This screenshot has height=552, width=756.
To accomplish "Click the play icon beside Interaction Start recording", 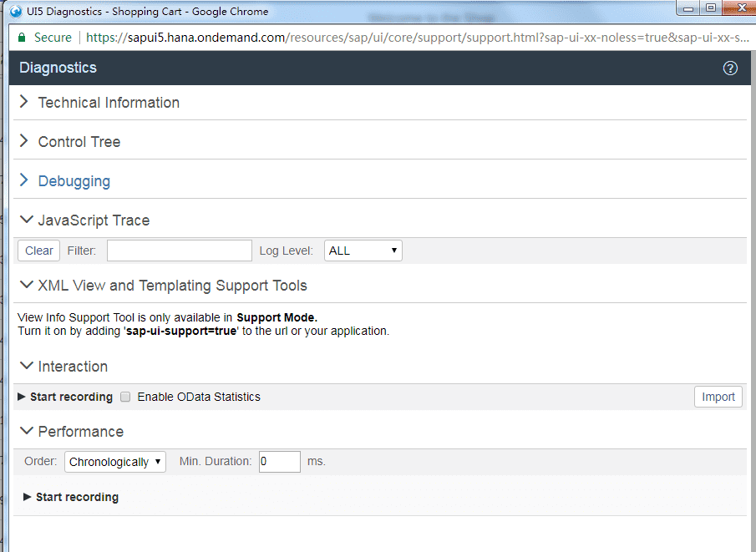I will pyautogui.click(x=22, y=397).
